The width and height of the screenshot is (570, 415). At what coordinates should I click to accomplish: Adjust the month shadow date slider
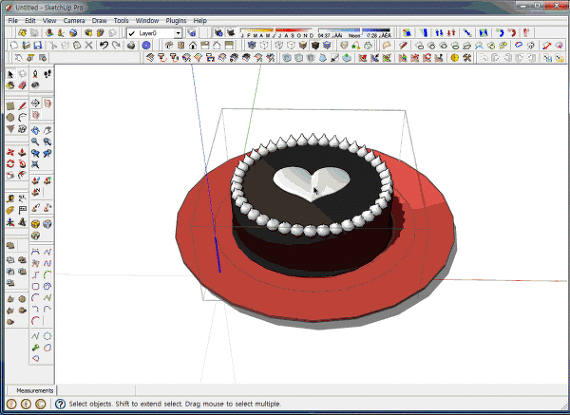(277, 33)
